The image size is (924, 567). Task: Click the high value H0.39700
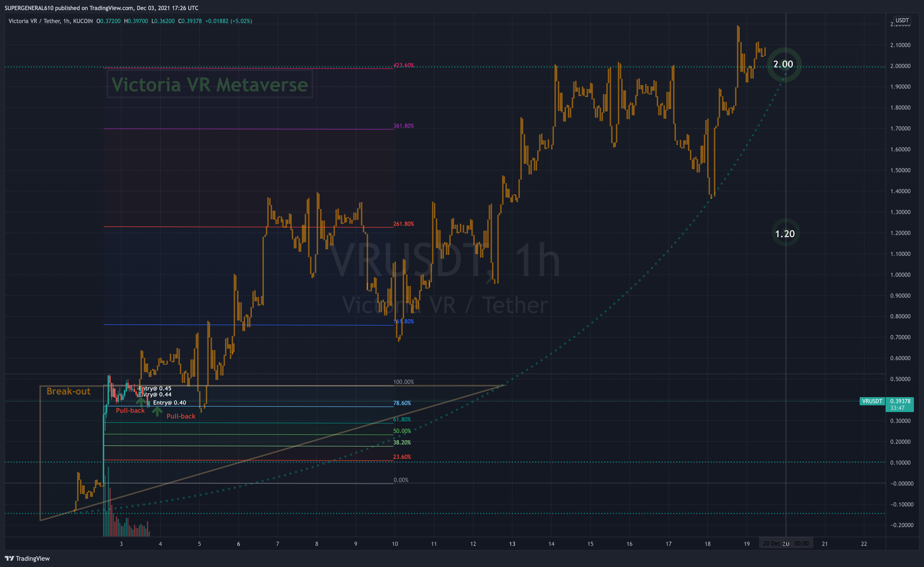tap(136, 21)
